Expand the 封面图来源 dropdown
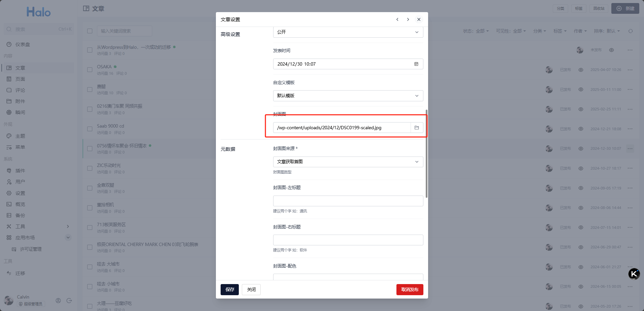 [348, 162]
